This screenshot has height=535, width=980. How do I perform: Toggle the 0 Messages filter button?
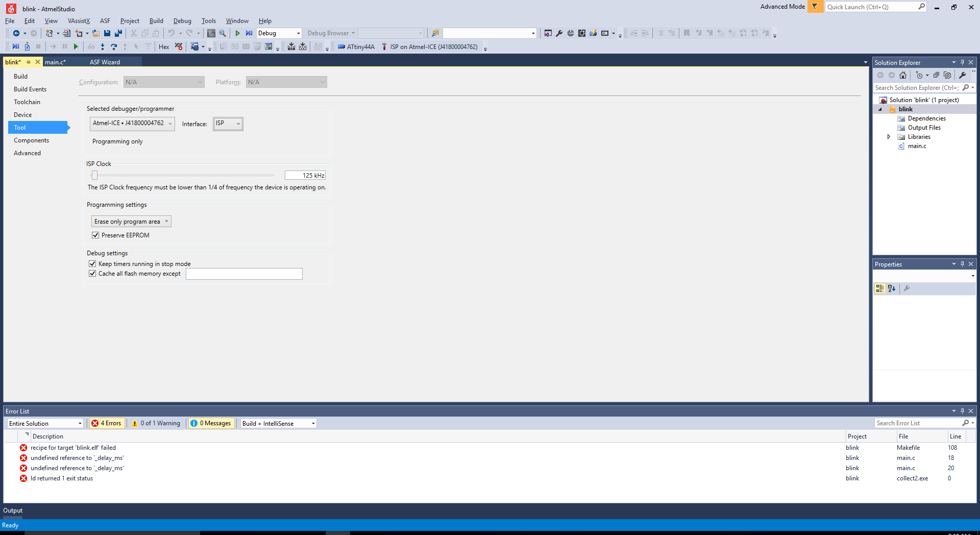(211, 423)
